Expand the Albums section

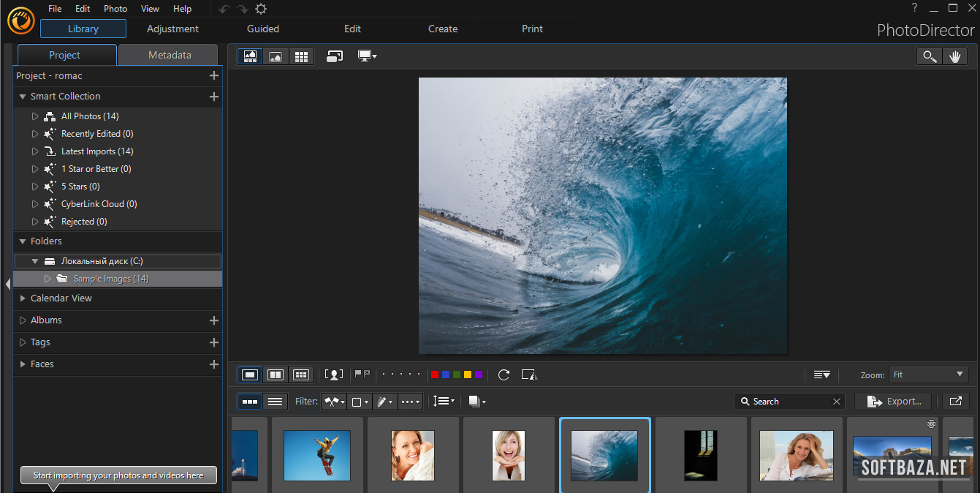[x=46, y=320]
